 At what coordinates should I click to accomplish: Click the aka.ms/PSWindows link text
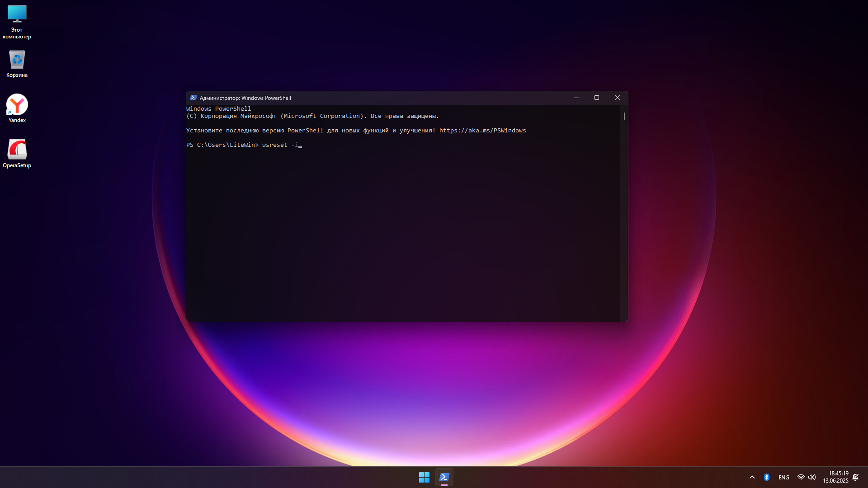[482, 131]
